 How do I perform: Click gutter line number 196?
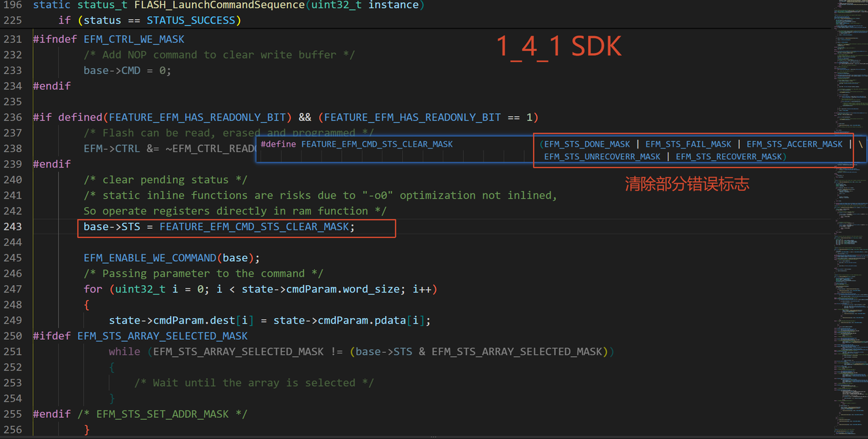13,5
